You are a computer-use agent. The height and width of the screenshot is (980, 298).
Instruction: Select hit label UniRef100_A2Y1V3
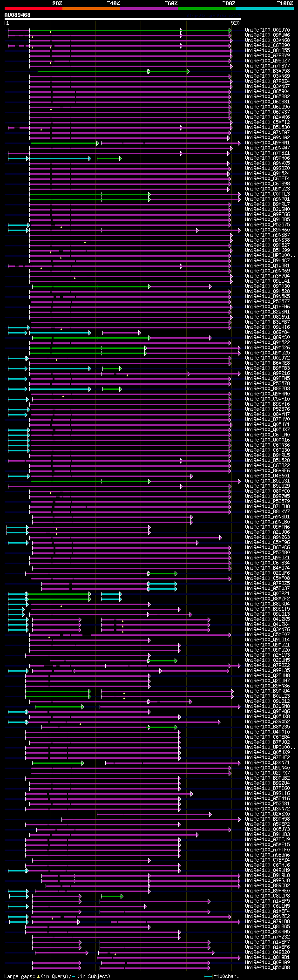pos(267,655)
